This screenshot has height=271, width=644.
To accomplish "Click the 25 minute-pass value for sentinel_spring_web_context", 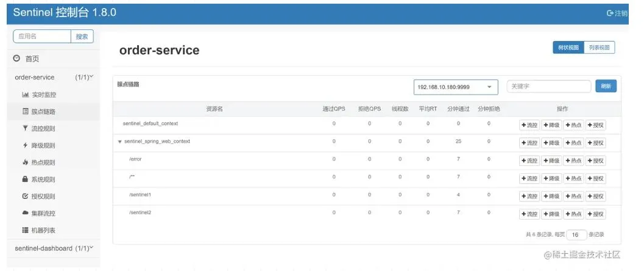I will point(458,141).
